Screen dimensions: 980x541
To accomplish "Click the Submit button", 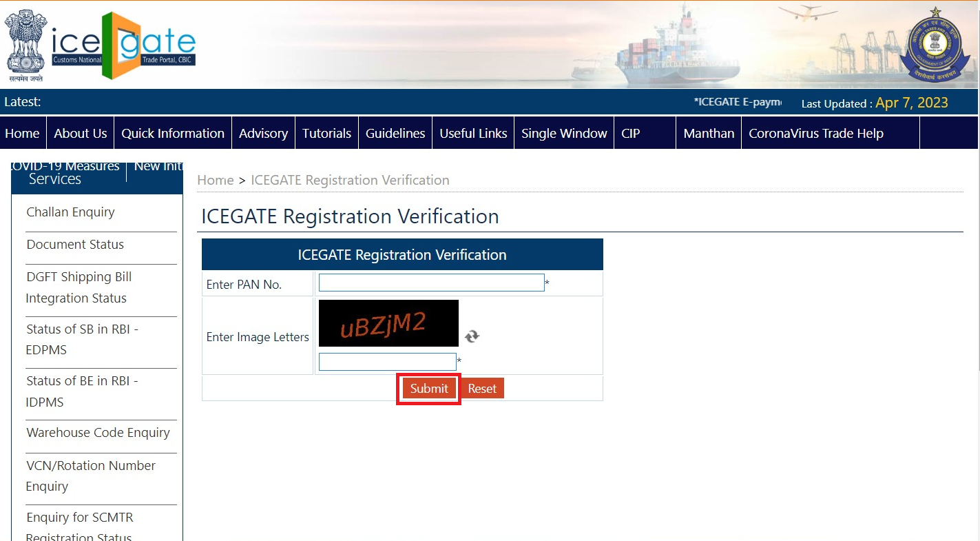I will click(428, 389).
